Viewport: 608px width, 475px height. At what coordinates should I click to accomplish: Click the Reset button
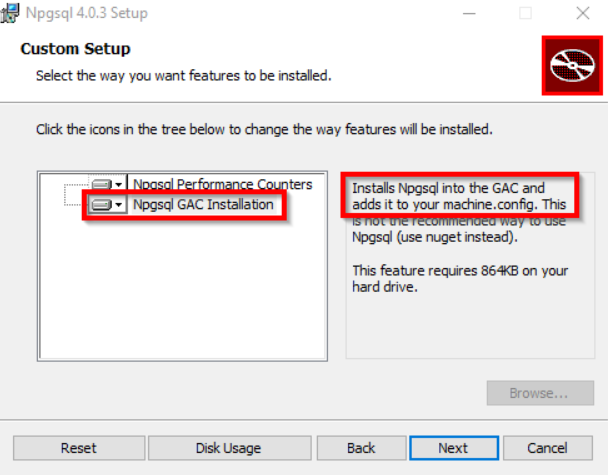79,448
